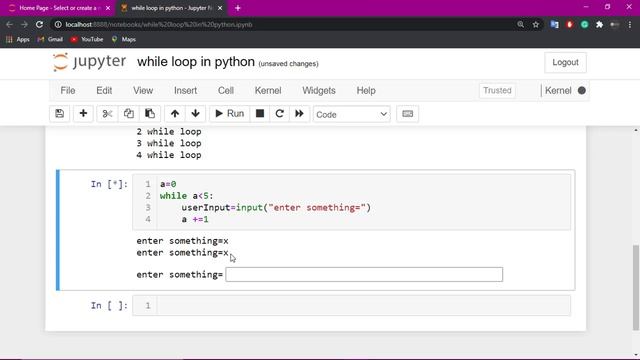The height and width of the screenshot is (360, 640).
Task: Open Maps bookmark
Action: pyautogui.click(x=123, y=40)
